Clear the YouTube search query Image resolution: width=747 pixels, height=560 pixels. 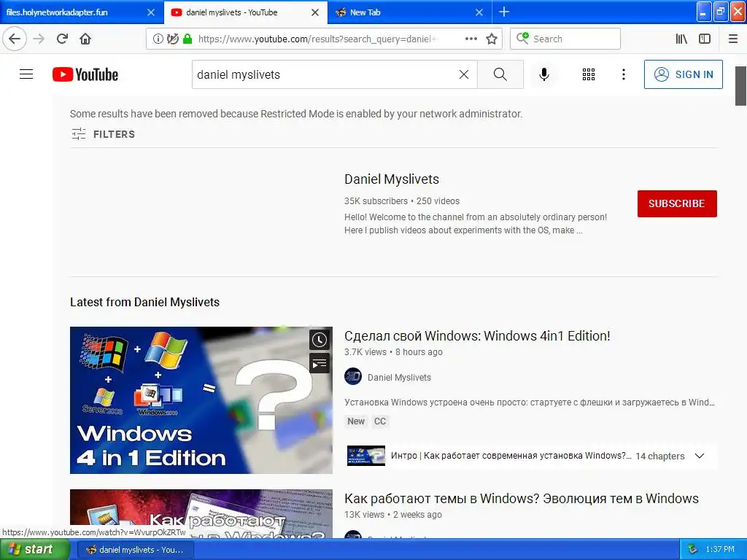pyautogui.click(x=464, y=74)
